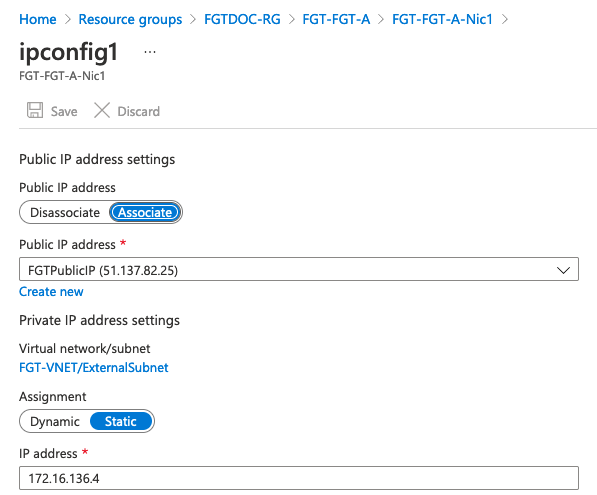Click the chevron after FGT-FGT-A-Nic1 breadcrumb
This screenshot has width=597, height=495.
click(504, 19)
